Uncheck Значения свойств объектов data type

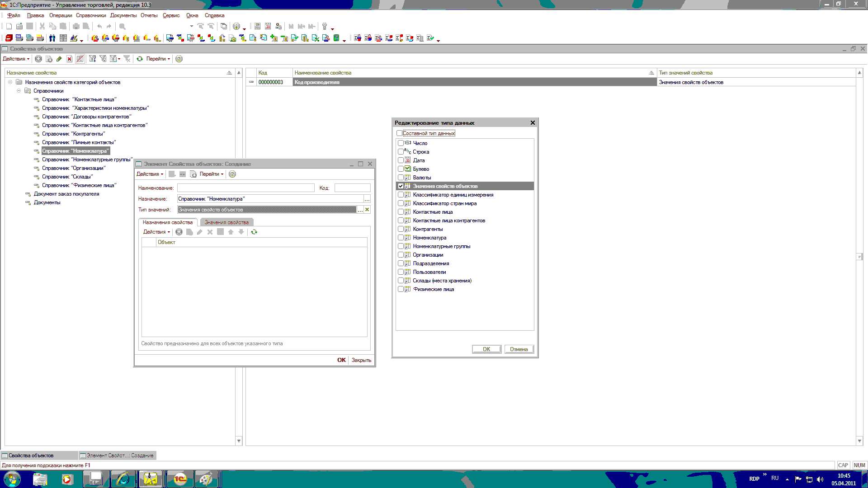coord(401,186)
